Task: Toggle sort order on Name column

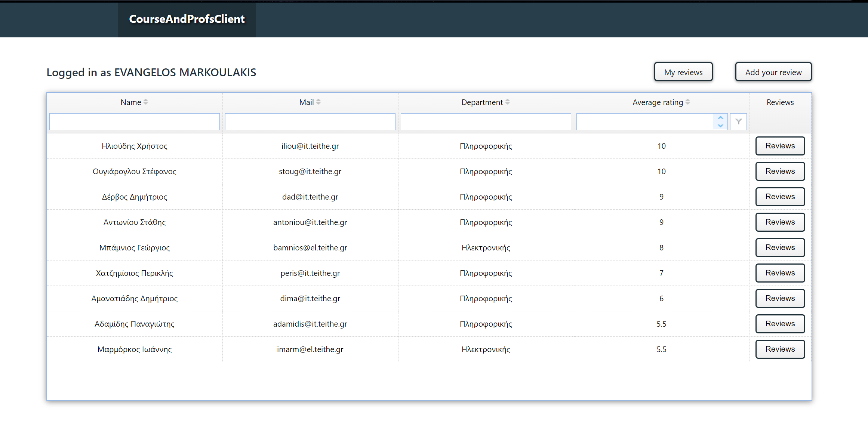Action: (x=145, y=102)
